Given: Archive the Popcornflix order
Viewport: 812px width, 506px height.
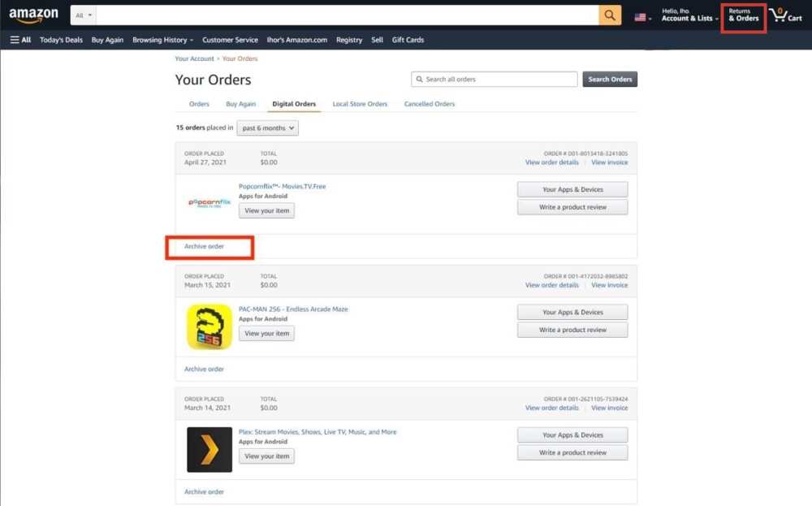Looking at the screenshot, I should [204, 247].
